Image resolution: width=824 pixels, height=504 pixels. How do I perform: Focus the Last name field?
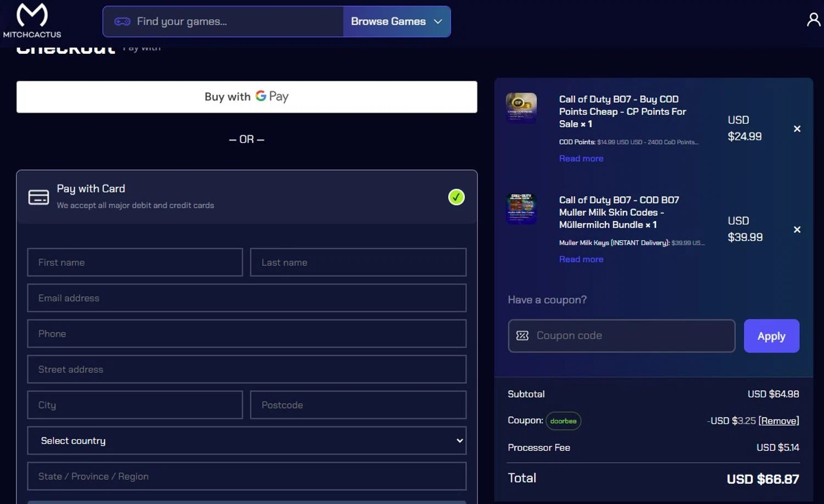coord(358,262)
